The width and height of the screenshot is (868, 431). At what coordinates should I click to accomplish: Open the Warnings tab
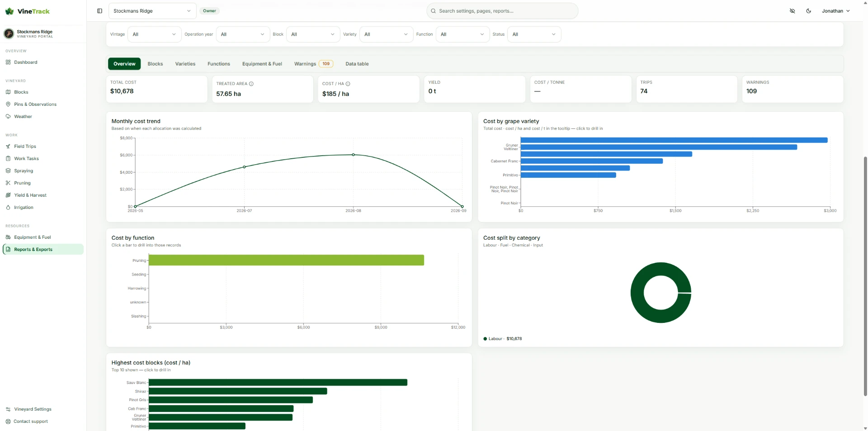click(313, 64)
